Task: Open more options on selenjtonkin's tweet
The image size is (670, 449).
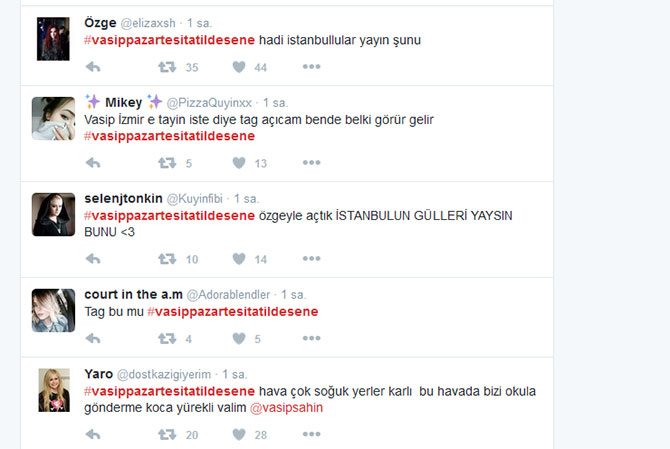Action: pyautogui.click(x=311, y=258)
